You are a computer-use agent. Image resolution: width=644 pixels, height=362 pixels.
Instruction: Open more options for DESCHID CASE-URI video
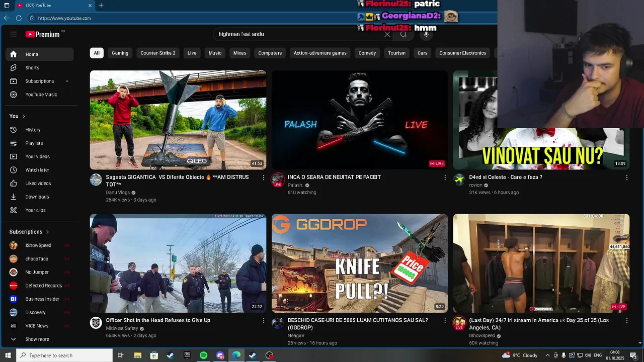coord(445,321)
